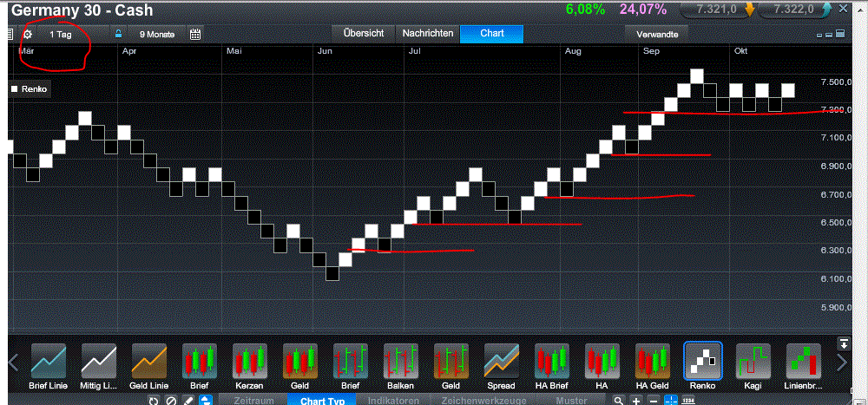Choose the Kerzen candlestick chart type
Viewport: 868px width, 405px height.
pyautogui.click(x=250, y=360)
